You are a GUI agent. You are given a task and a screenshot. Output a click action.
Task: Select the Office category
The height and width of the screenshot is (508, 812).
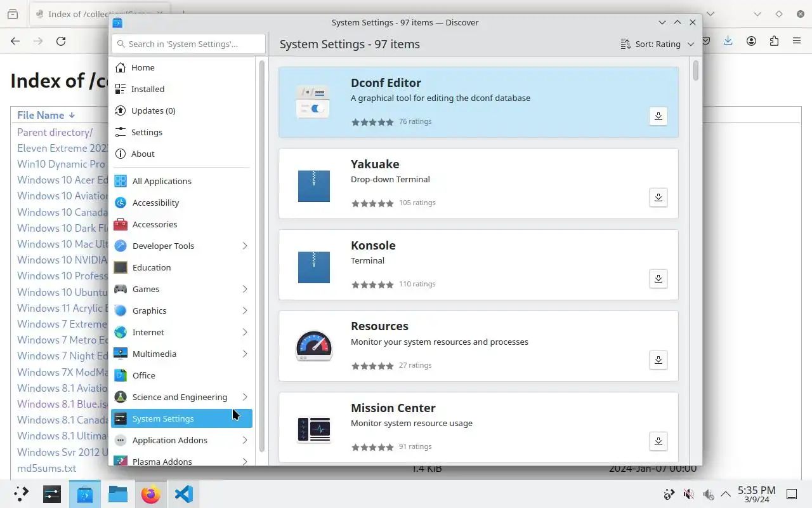click(182, 375)
